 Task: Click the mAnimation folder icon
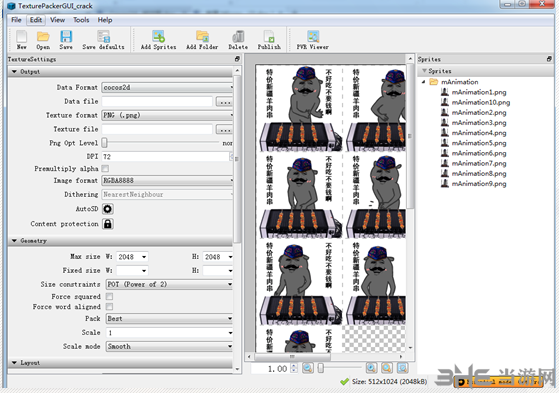(x=434, y=82)
